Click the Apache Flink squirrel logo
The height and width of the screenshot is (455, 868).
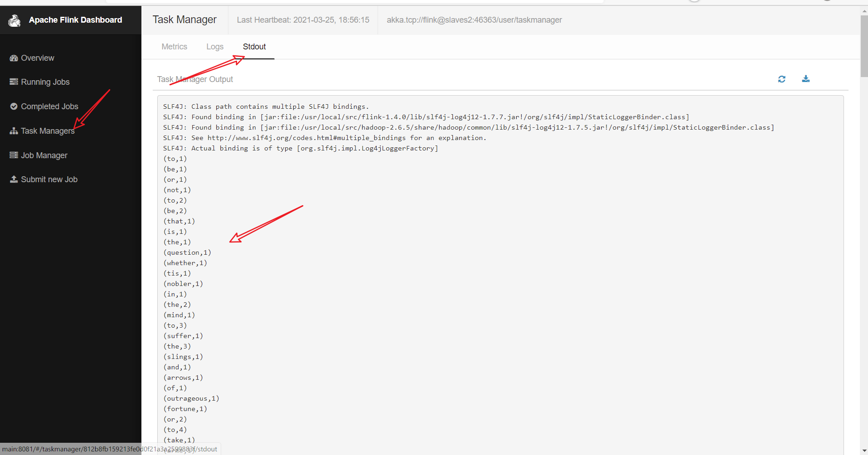point(15,20)
